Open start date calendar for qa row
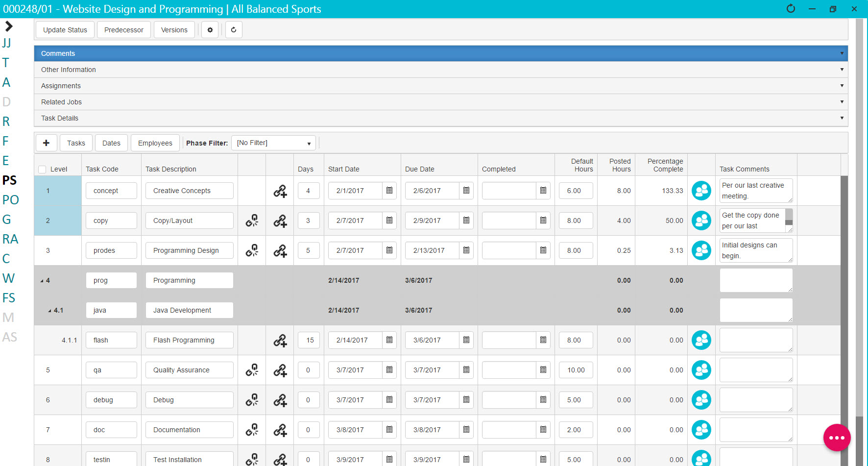 click(x=389, y=370)
